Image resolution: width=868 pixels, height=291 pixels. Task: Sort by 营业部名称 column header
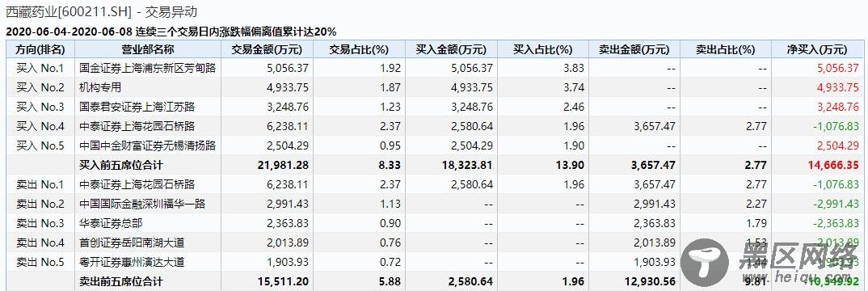point(148,49)
